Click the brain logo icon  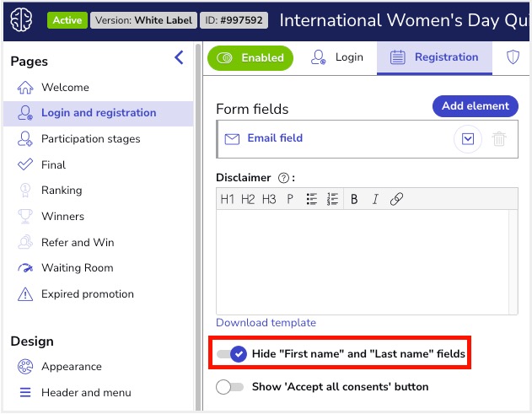click(x=21, y=20)
